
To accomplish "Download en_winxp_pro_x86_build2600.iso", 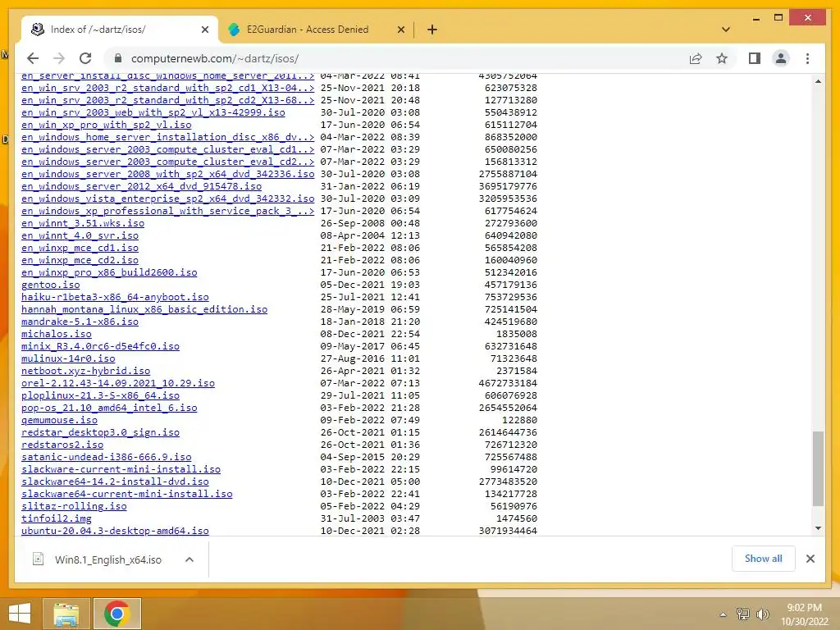I will coord(109,272).
